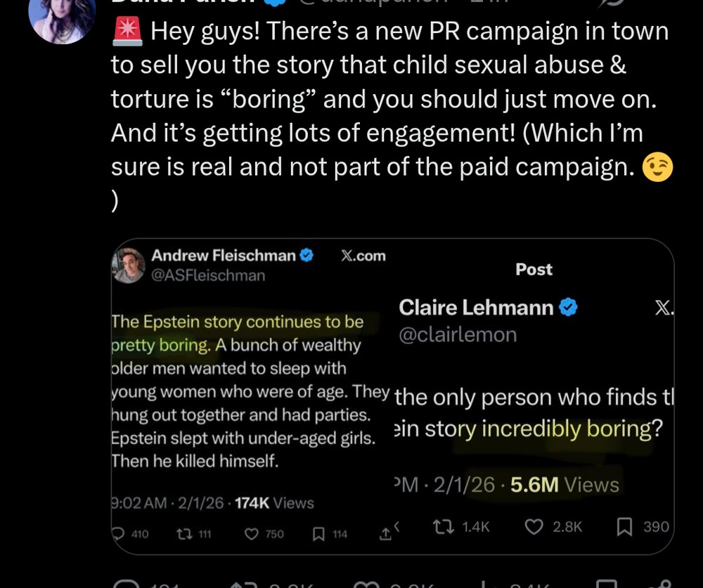Image resolution: width=703 pixels, height=588 pixels.
Task: Click the "Post" header above Claire Lehmann
Action: point(534,269)
